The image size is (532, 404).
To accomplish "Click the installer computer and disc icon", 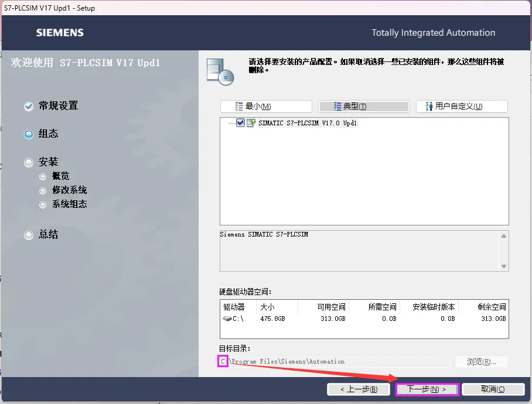I will pyautogui.click(x=220, y=72).
